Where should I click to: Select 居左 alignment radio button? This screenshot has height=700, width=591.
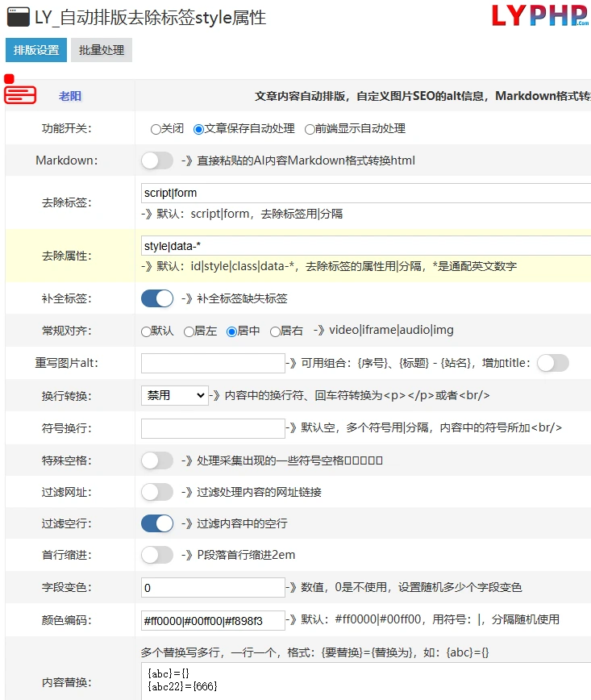(189, 331)
